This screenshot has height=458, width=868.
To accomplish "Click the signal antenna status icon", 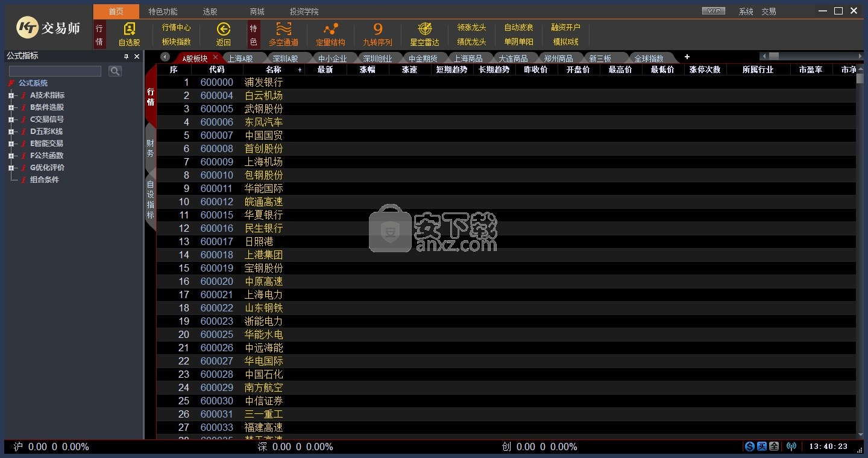I will [791, 447].
